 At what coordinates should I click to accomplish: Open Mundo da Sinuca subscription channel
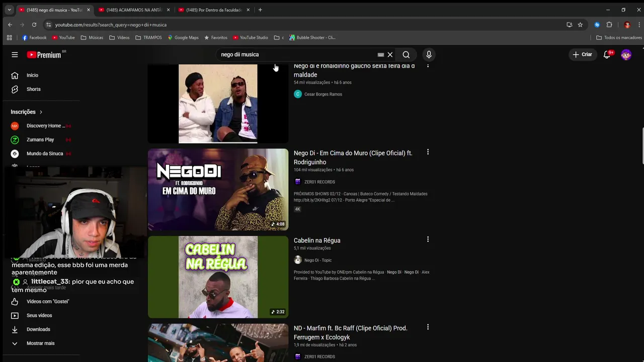point(40,153)
